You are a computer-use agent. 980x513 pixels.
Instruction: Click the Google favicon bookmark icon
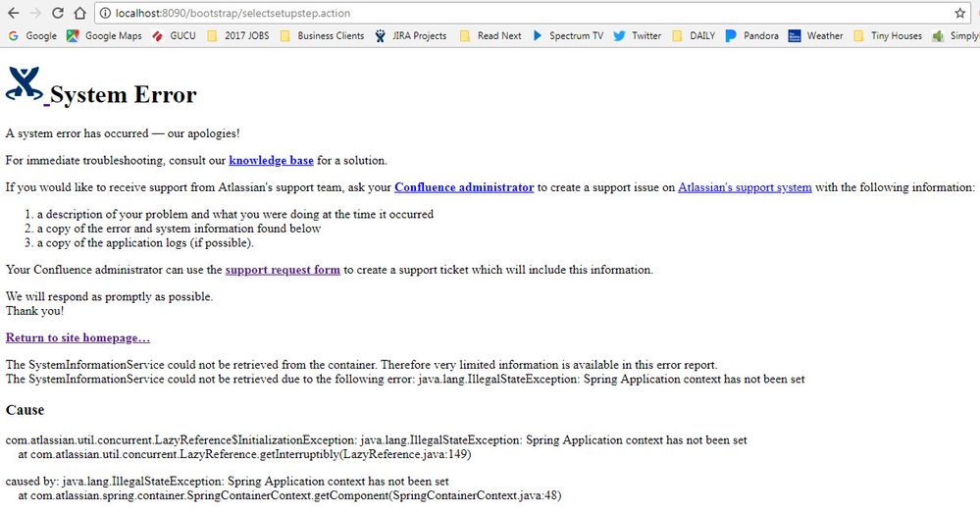tap(13, 35)
